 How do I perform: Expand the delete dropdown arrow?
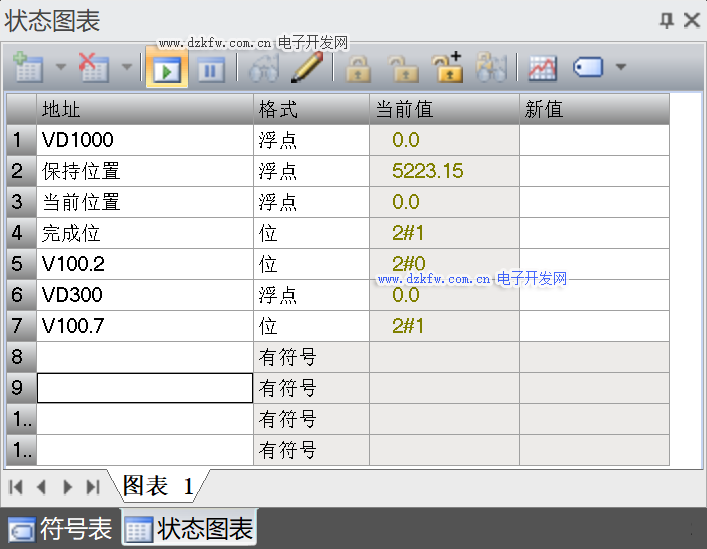click(126, 68)
